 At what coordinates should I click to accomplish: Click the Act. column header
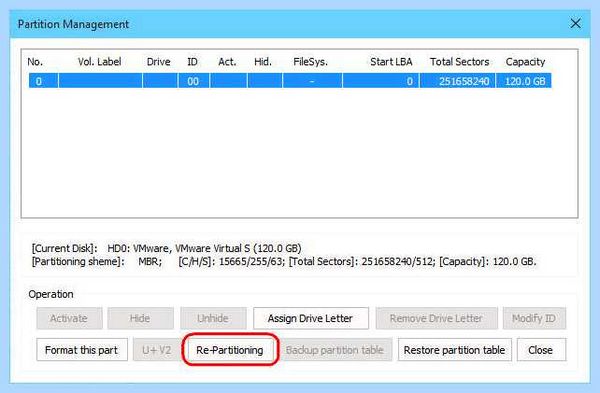(x=227, y=62)
